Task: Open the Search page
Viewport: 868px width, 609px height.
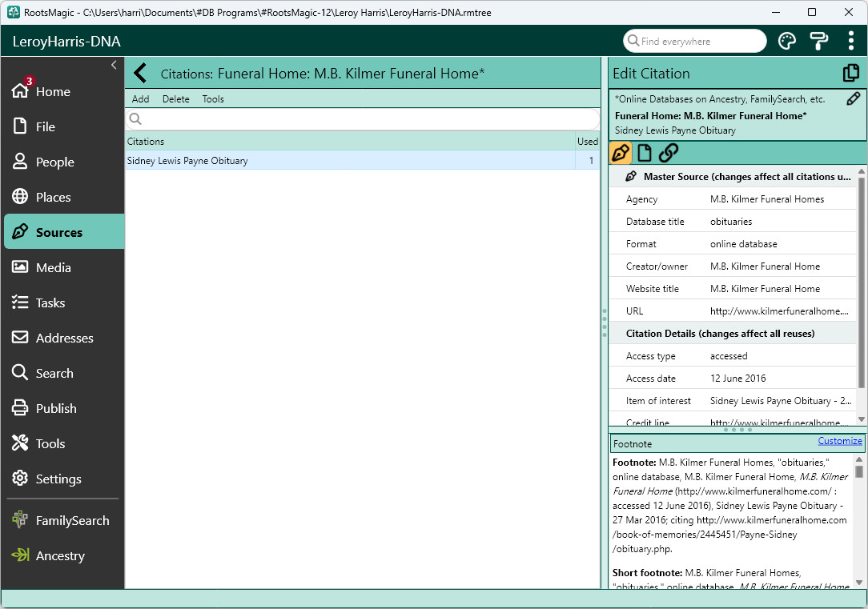Action: tap(63, 373)
